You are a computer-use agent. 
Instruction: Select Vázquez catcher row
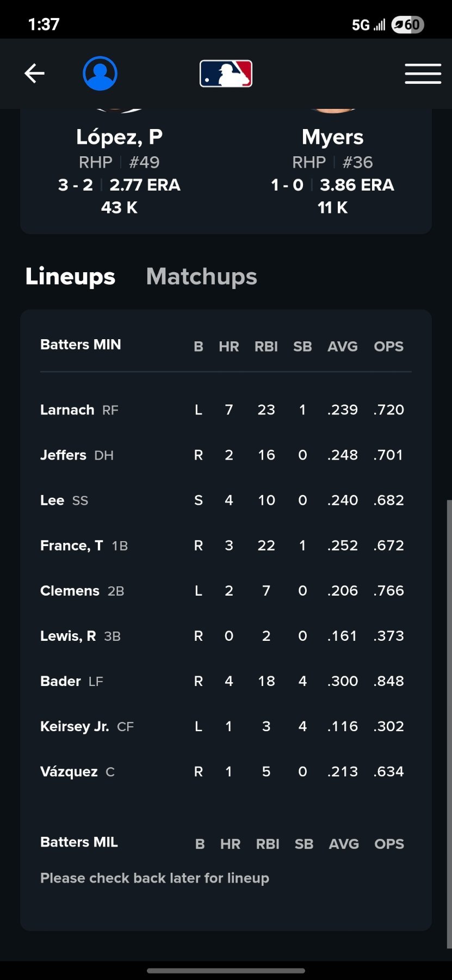coord(69,771)
